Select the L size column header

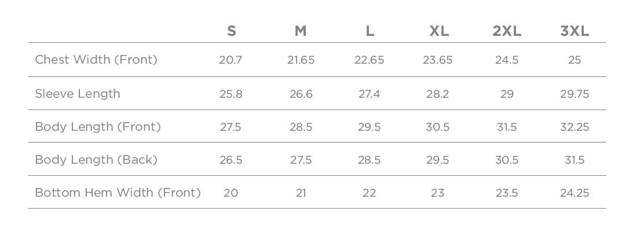[369, 31]
